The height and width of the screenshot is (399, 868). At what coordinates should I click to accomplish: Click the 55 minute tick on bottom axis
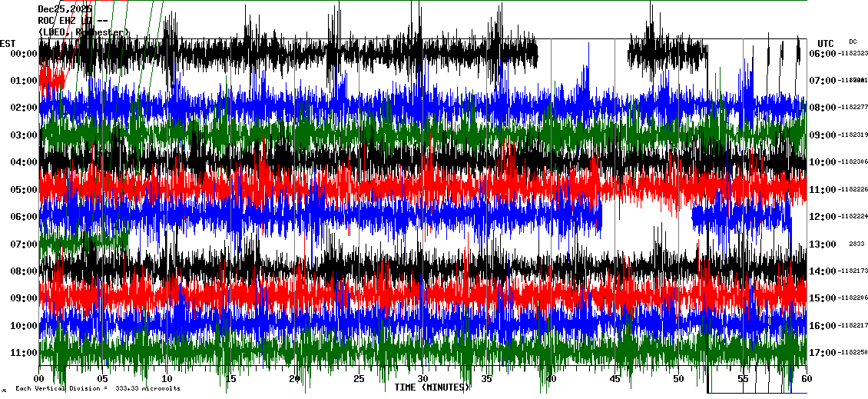click(742, 379)
